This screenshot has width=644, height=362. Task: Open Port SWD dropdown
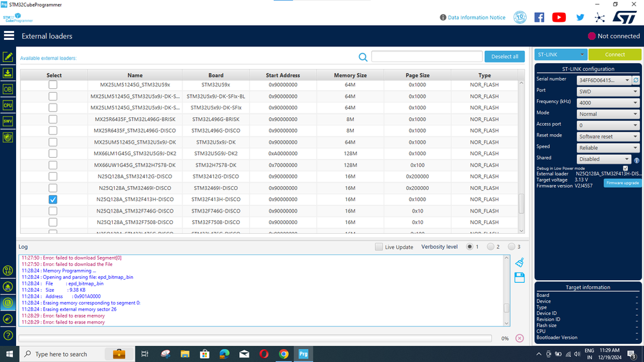click(x=608, y=91)
